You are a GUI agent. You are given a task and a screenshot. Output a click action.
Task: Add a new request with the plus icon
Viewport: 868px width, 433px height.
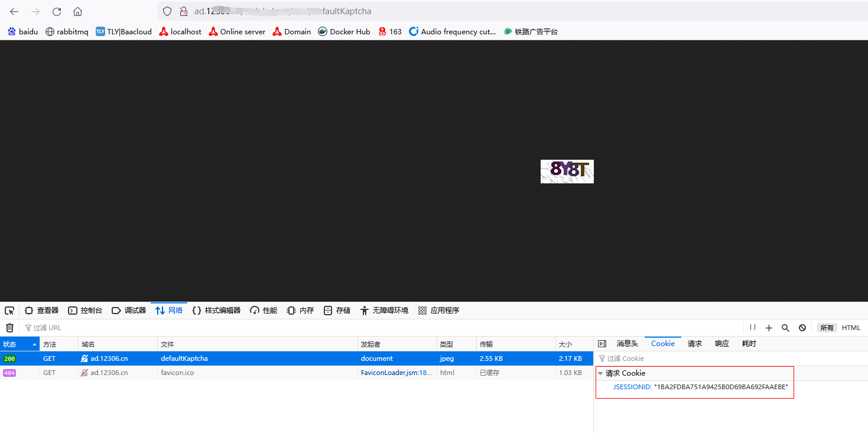point(769,328)
